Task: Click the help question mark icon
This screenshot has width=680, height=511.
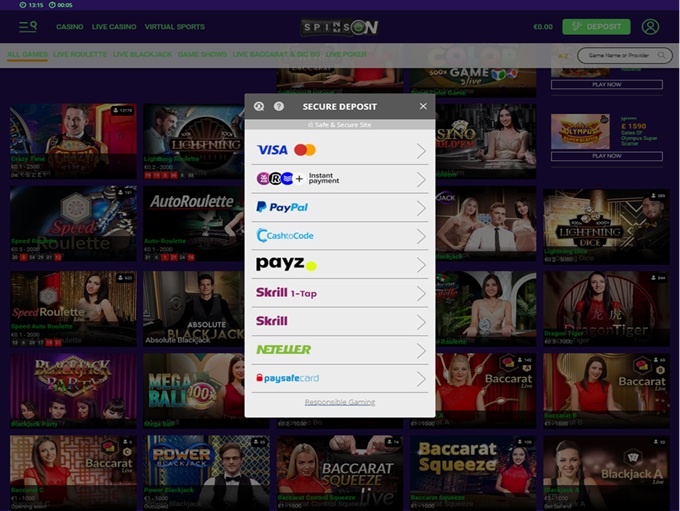Action: point(279,106)
